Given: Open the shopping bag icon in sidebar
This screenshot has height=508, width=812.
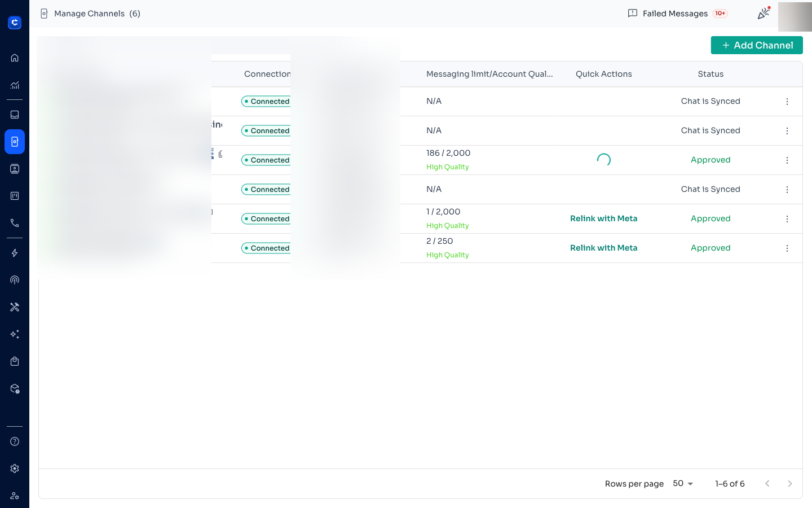Looking at the screenshot, I should (x=15, y=361).
